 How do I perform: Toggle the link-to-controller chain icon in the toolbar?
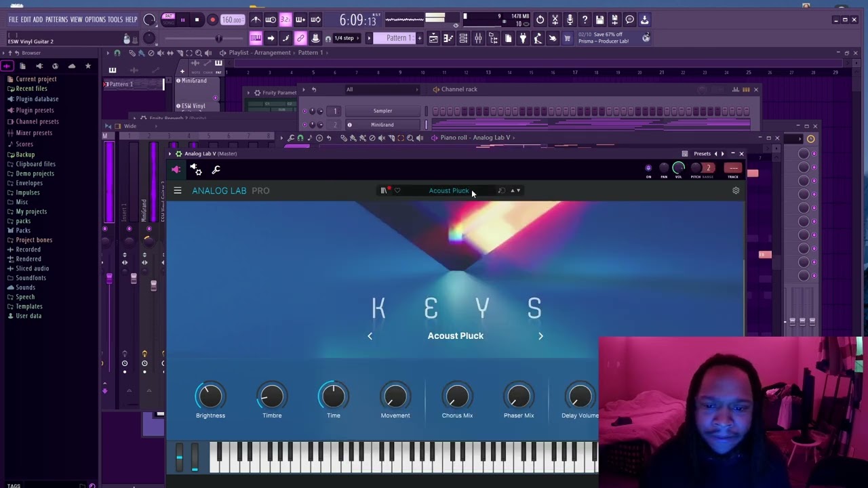point(300,38)
